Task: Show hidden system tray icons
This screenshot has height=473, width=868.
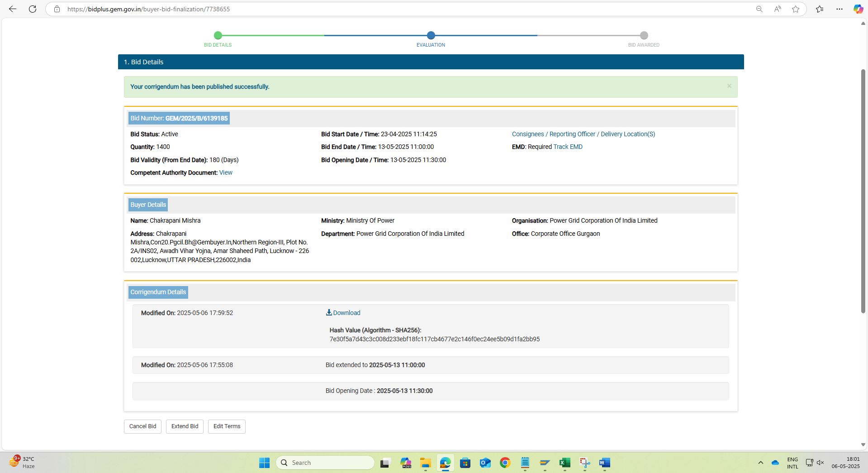Action: (761, 463)
